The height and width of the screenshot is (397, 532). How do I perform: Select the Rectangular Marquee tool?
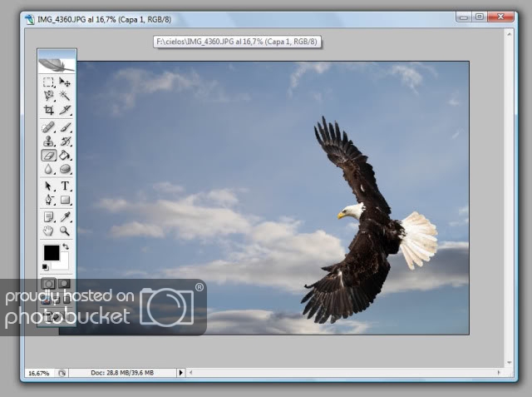click(x=49, y=82)
